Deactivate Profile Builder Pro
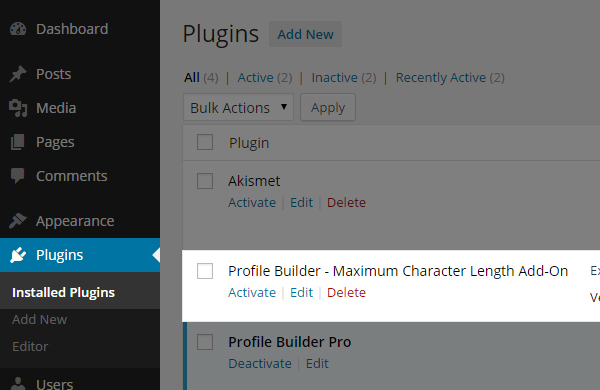The image size is (600, 390). tap(260, 364)
